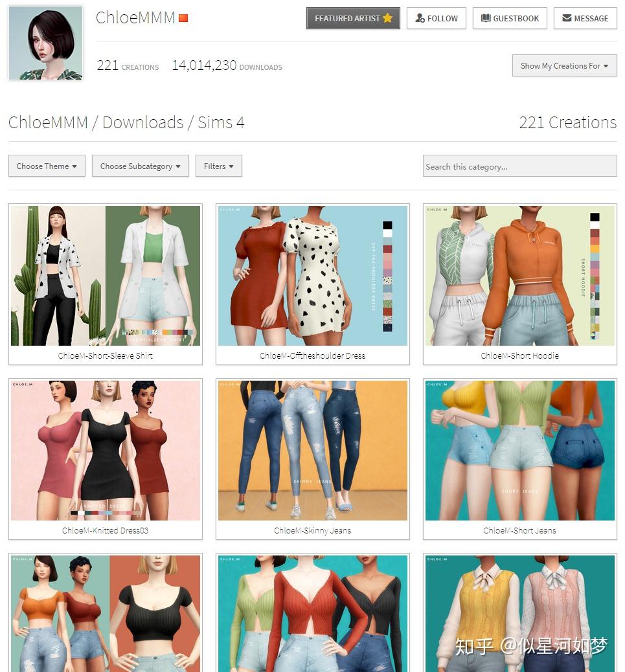Expand the Choose Subcategory dropdown

click(x=140, y=166)
